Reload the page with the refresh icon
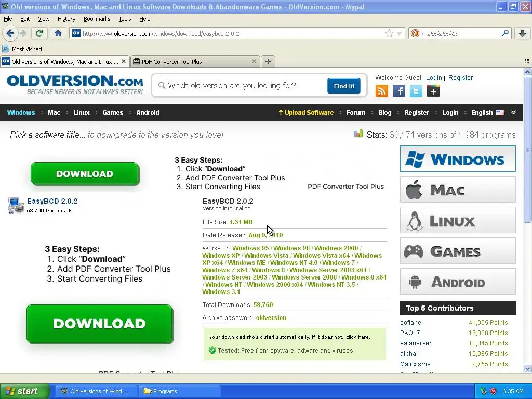This screenshot has height=399, width=532. 39,33
